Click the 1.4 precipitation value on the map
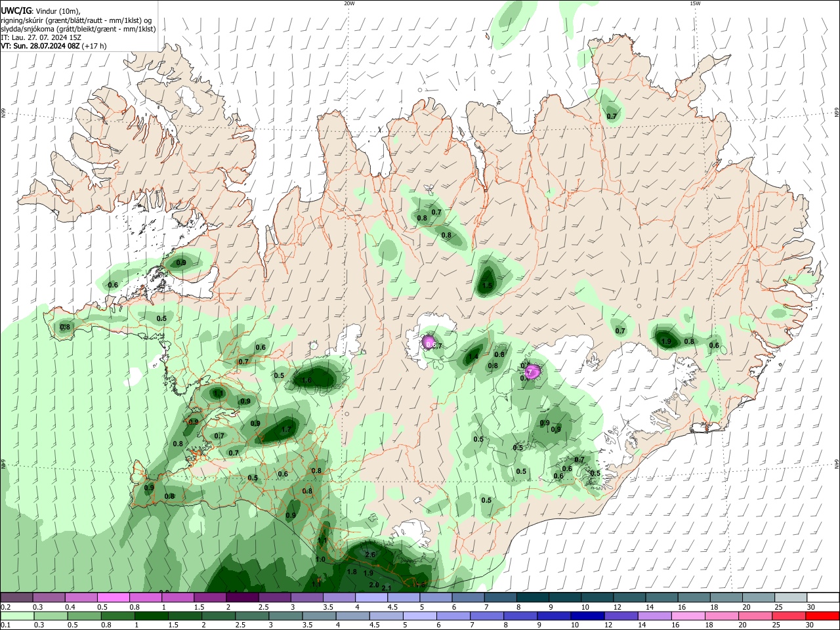The image size is (840, 630). click(x=473, y=357)
